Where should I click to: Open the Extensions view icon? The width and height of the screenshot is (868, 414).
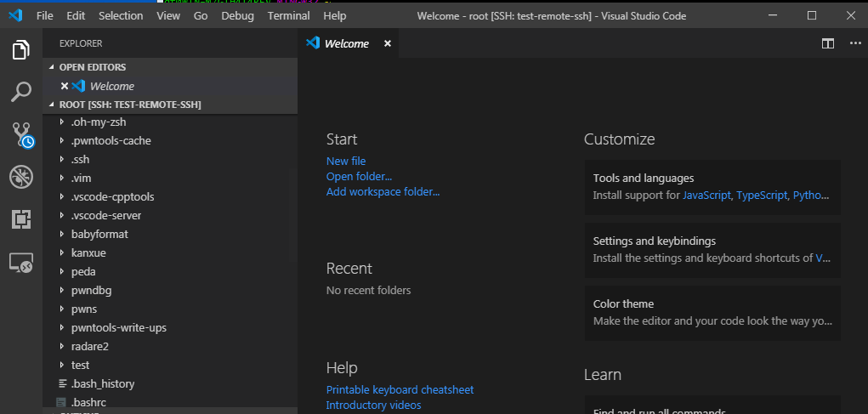click(21, 219)
